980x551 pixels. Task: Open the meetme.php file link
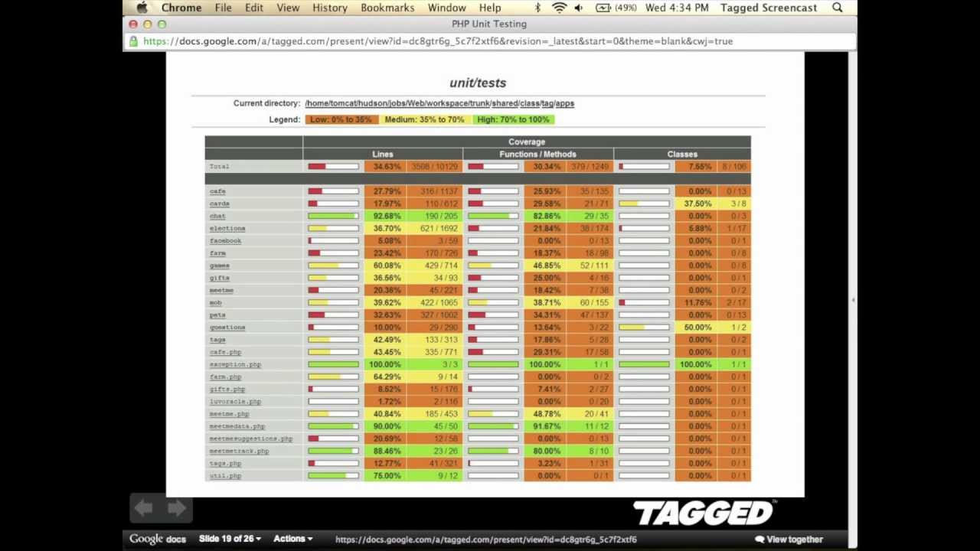pos(229,414)
